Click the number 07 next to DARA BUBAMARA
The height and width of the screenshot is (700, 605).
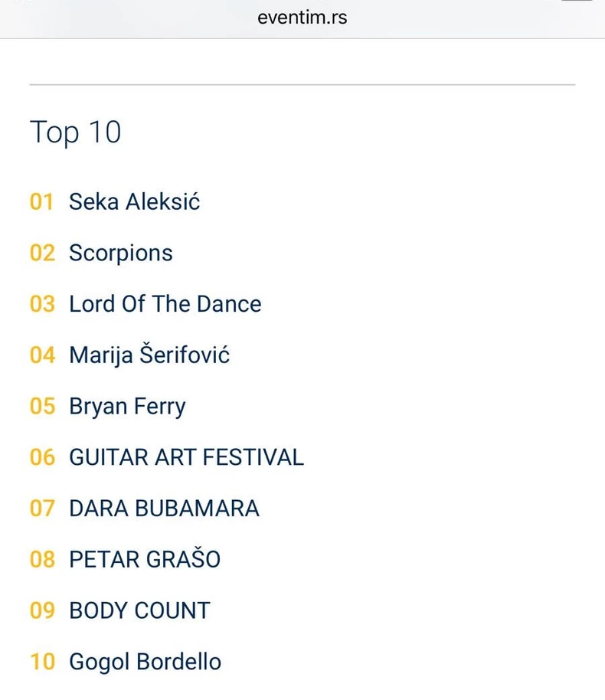(x=41, y=508)
